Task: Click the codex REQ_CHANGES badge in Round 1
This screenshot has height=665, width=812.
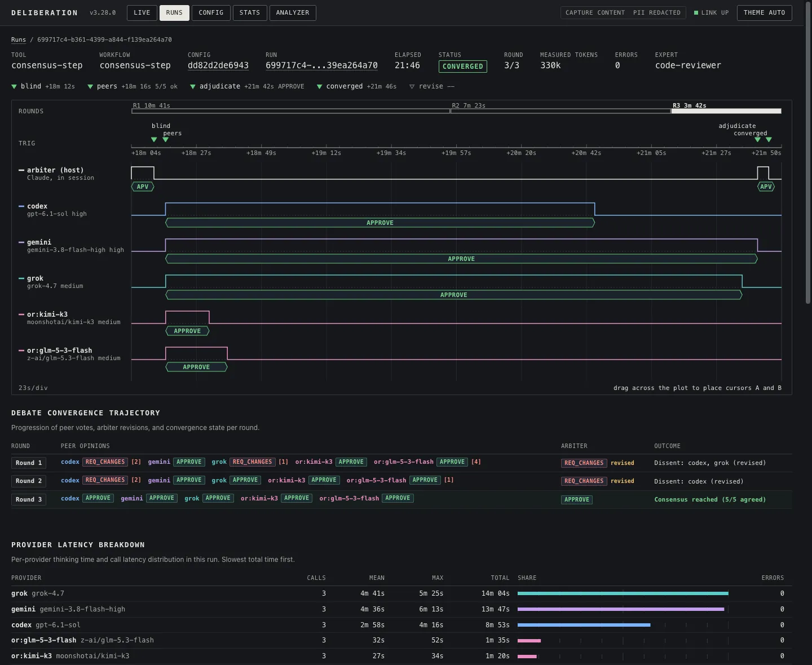Action: point(105,462)
